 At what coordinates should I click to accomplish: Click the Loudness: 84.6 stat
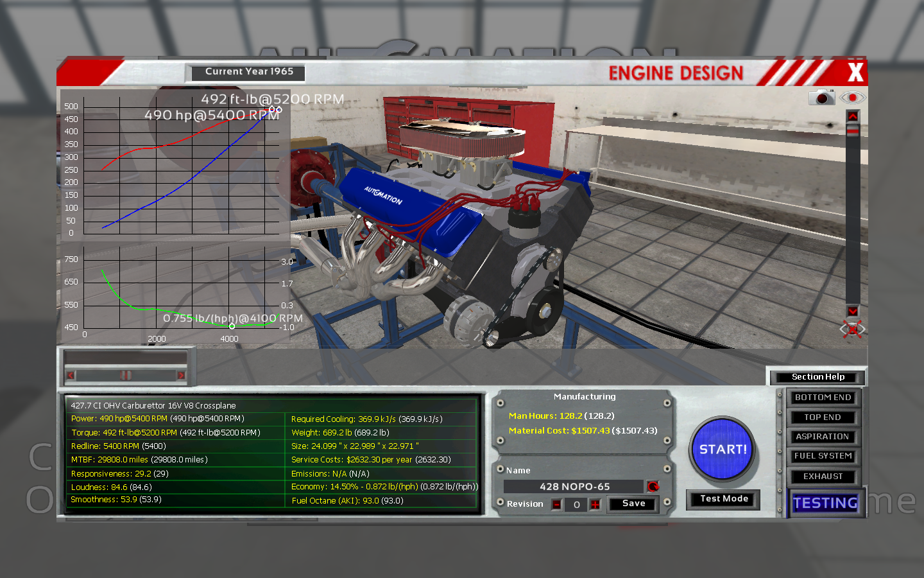(x=111, y=487)
